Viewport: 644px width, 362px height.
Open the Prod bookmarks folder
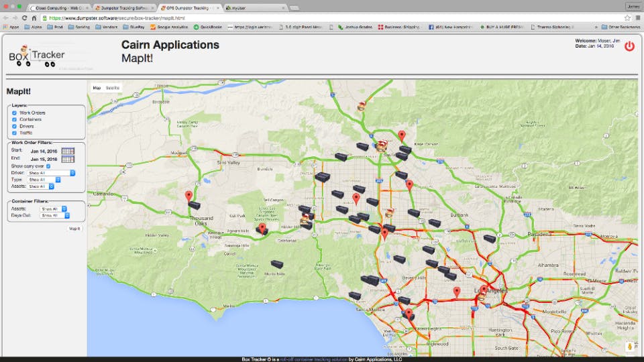[x=54, y=27]
